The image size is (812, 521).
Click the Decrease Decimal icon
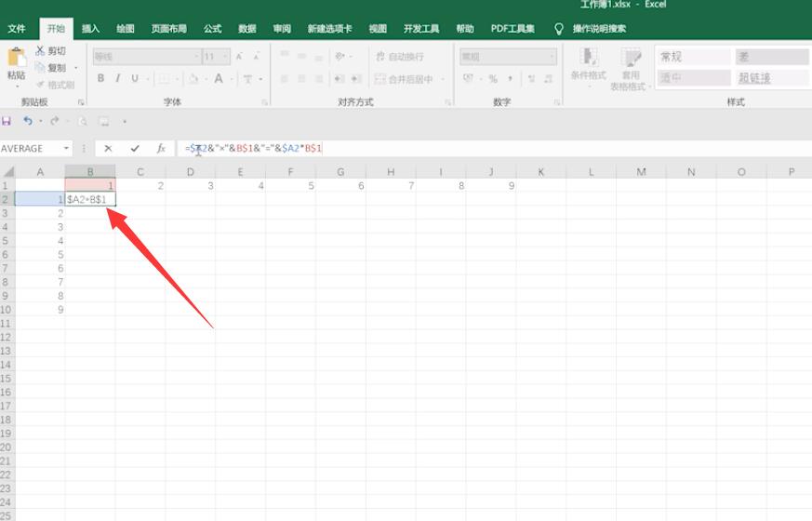coord(549,79)
